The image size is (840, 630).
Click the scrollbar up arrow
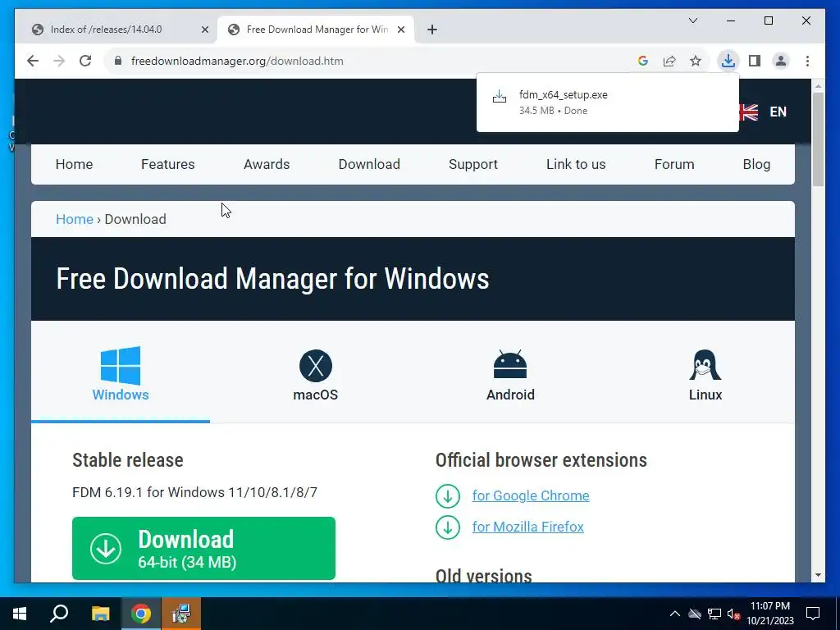(818, 85)
